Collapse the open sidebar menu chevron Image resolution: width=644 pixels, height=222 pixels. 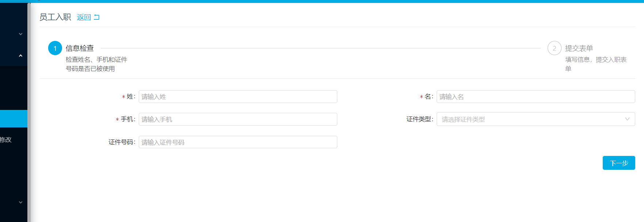tap(20, 56)
